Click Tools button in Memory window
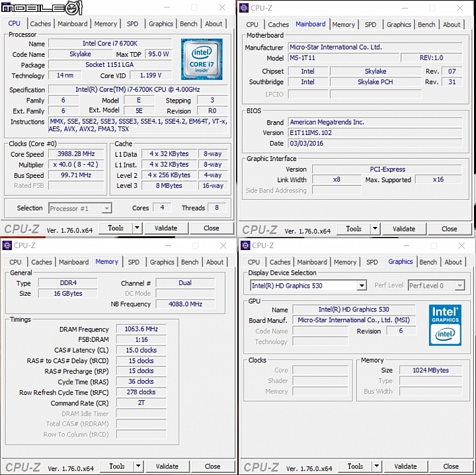Viewport: 476px width, 475px height. tap(117, 466)
